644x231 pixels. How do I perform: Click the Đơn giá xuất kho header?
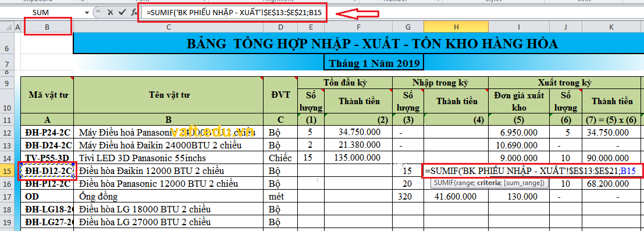click(519, 101)
